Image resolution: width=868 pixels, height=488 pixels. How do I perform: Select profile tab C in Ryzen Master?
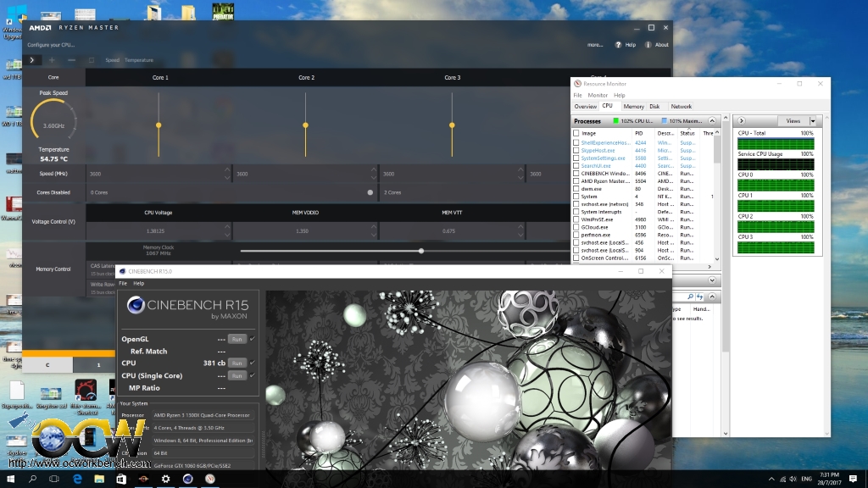tap(47, 364)
